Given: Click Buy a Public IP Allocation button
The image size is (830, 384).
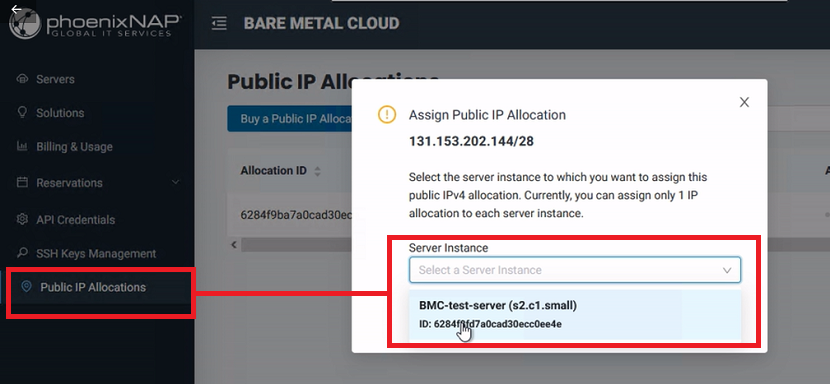Looking at the screenshot, I should (x=290, y=119).
